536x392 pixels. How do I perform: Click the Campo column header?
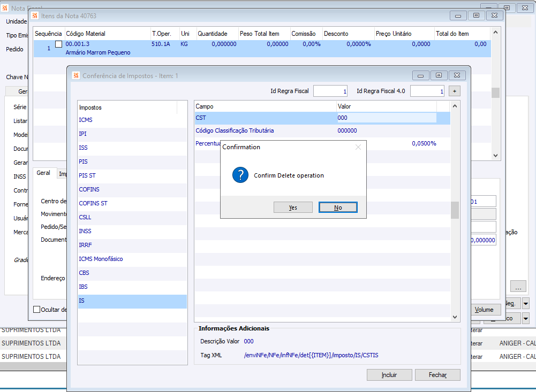pos(265,106)
